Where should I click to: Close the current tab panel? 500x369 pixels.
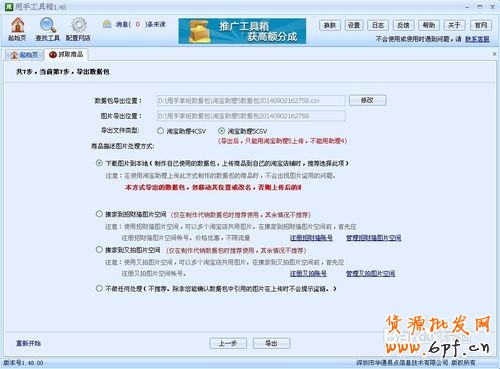[x=494, y=54]
